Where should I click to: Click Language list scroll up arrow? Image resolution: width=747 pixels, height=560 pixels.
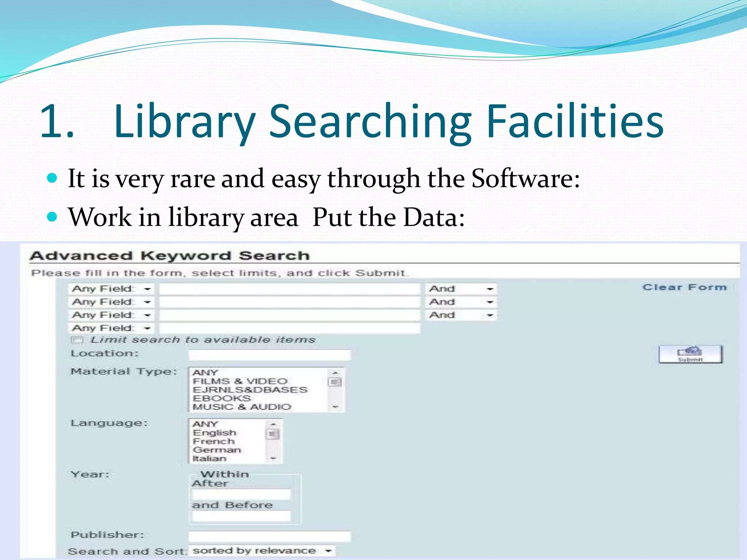point(273,424)
